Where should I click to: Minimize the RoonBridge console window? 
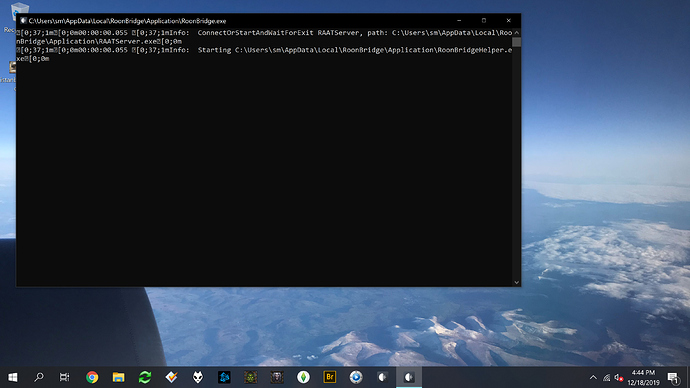pos(459,20)
